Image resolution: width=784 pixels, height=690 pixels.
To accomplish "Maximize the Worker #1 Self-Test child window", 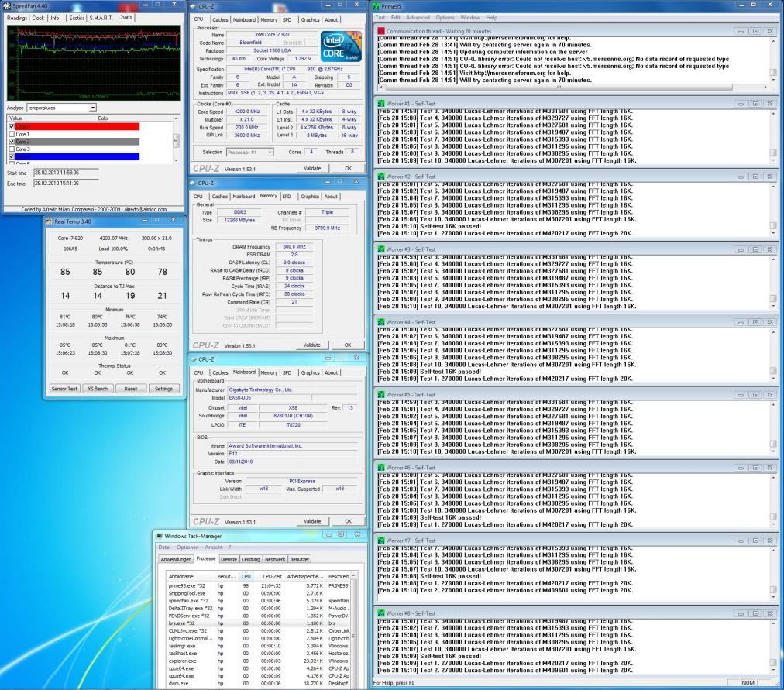I will pyautogui.click(x=755, y=104).
